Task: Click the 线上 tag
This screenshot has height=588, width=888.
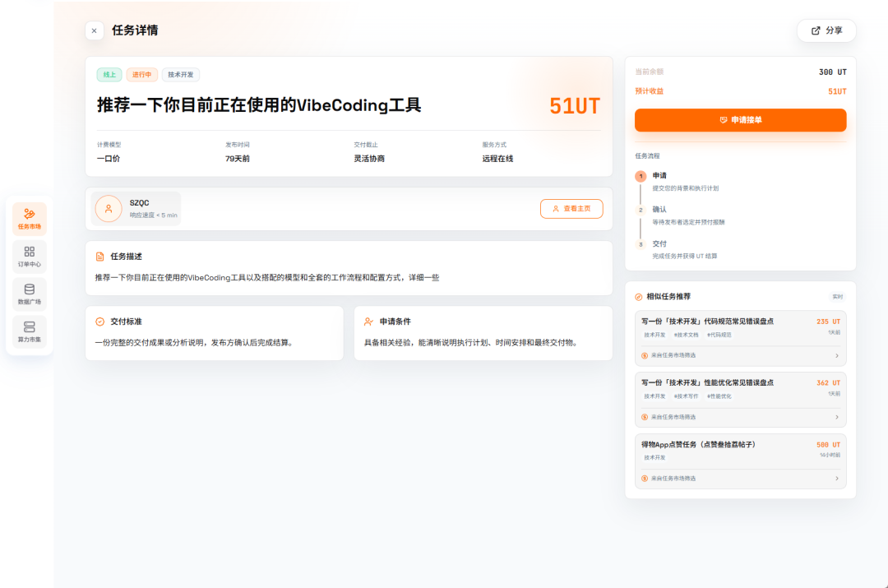Action: (x=109, y=74)
